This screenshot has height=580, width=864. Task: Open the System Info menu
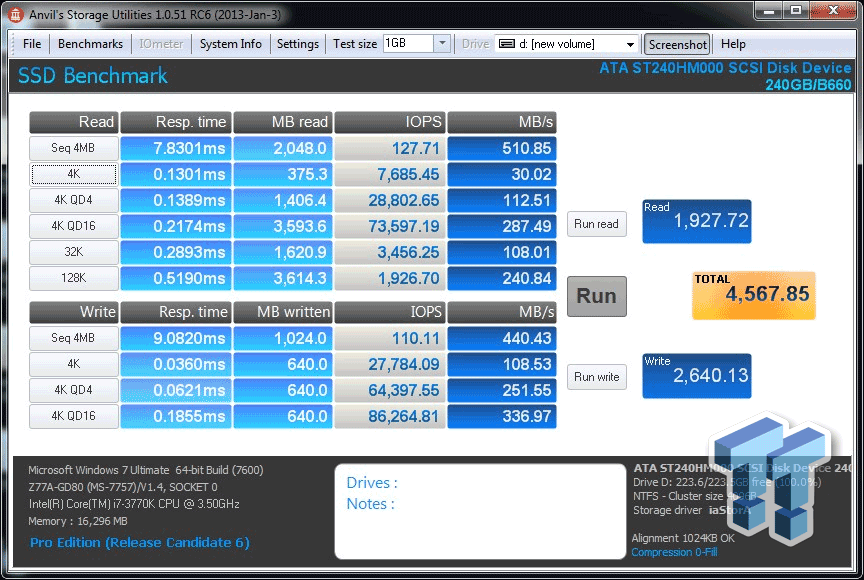click(x=230, y=44)
